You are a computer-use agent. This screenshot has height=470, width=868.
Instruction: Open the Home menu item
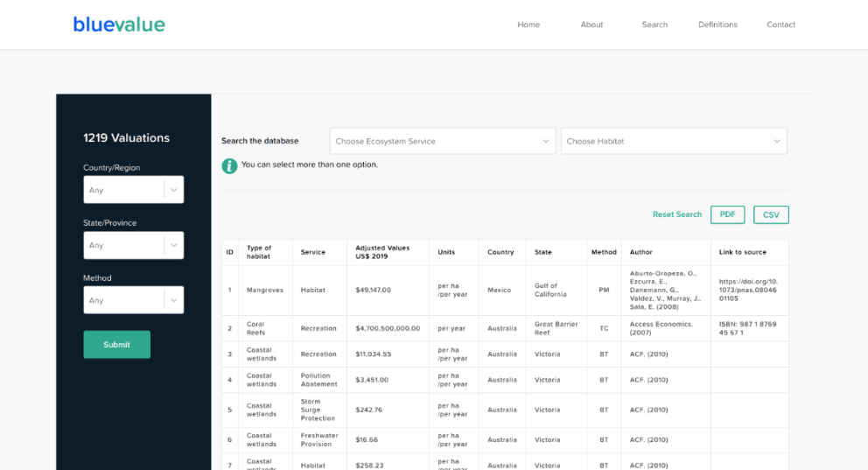528,25
